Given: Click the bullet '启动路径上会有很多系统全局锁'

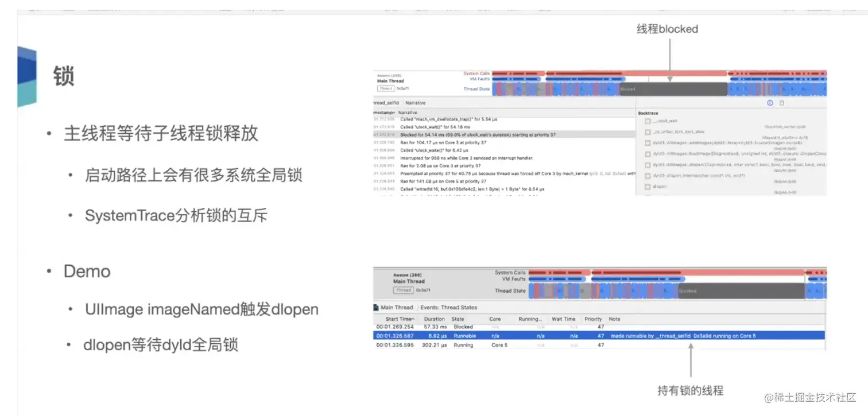Looking at the screenshot, I should [x=193, y=175].
